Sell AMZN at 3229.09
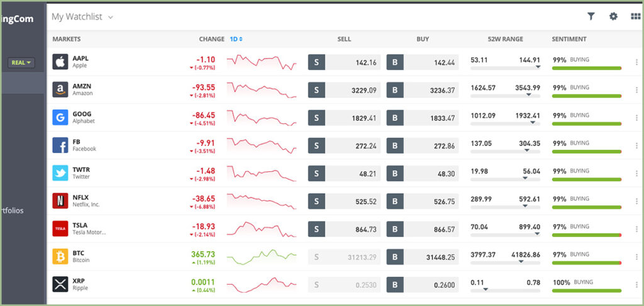The width and height of the screenshot is (644, 306). click(344, 90)
